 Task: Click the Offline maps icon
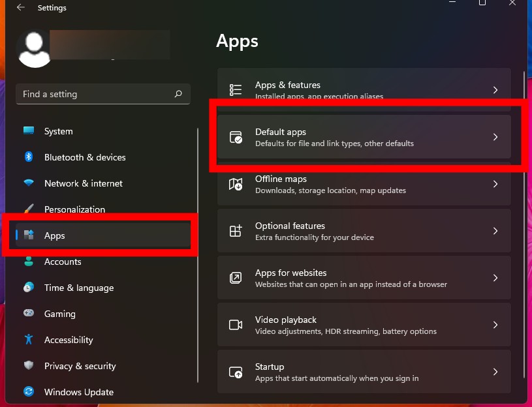[x=236, y=184]
